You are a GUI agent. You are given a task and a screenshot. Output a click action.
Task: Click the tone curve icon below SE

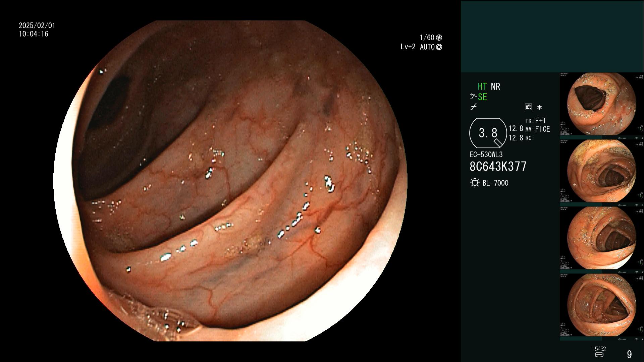point(474,107)
